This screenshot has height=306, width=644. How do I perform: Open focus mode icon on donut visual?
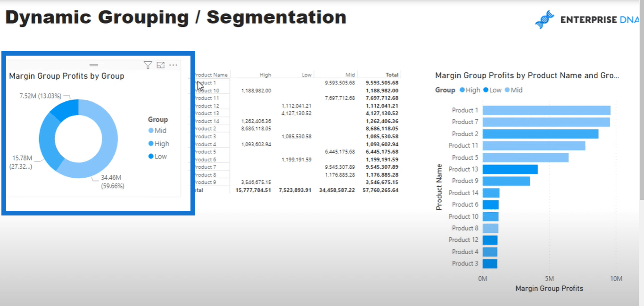tap(160, 65)
